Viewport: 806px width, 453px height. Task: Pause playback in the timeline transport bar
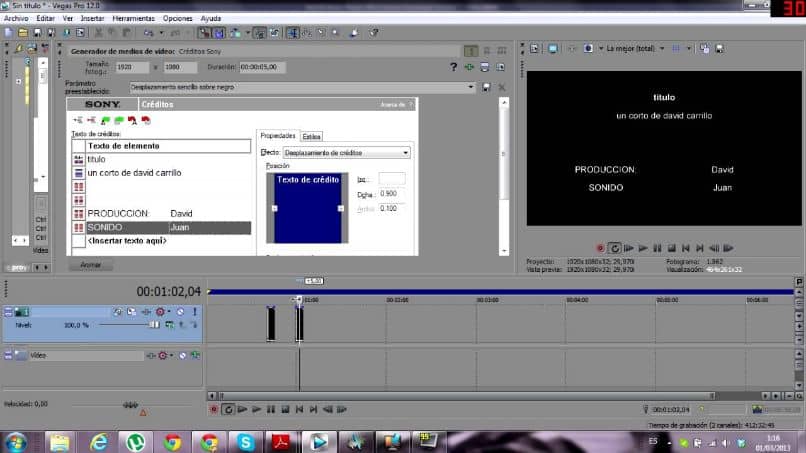[270, 409]
